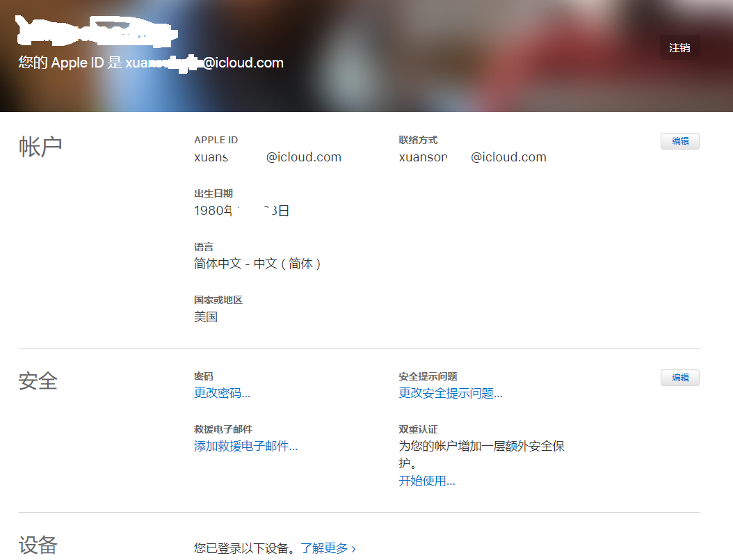Click the 1980年 birth date value
Image resolution: width=733 pixels, height=560 pixels.
click(x=242, y=211)
